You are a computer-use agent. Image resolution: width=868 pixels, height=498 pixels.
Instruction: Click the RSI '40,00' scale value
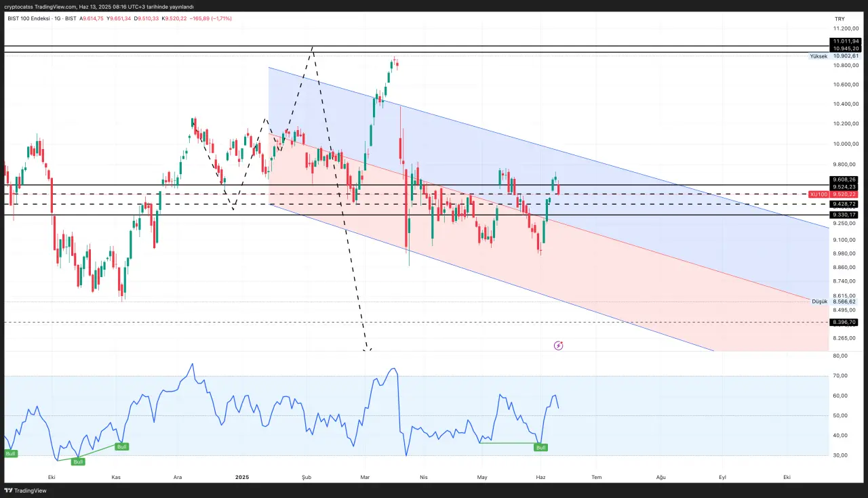tap(840, 436)
